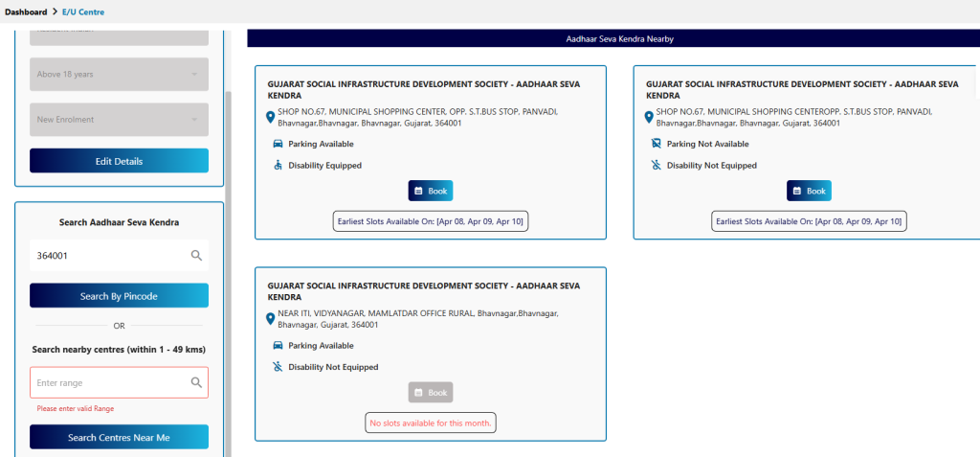Click the search magnifier icon in pincode field
This screenshot has width=980, height=457.
196,256
